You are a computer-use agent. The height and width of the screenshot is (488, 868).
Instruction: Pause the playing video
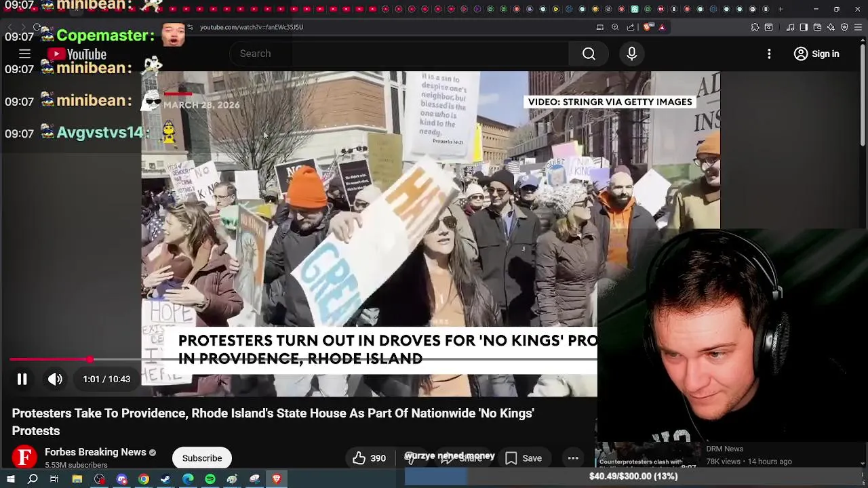click(x=22, y=379)
